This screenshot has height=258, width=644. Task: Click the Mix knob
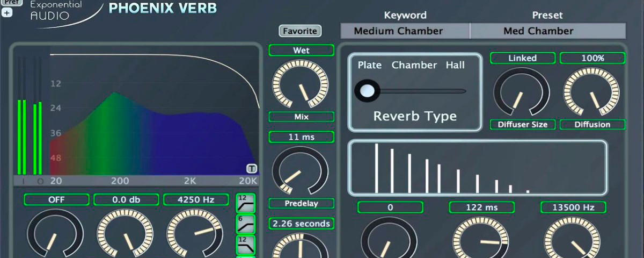click(300, 84)
